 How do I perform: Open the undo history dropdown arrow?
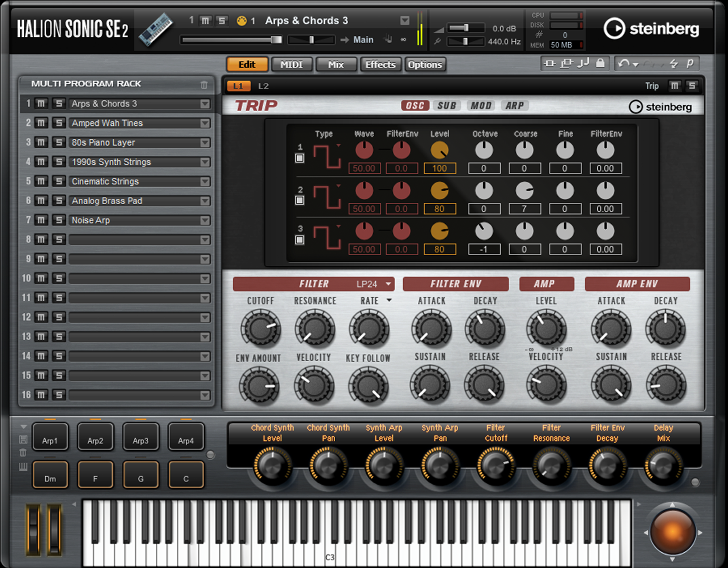pos(636,65)
